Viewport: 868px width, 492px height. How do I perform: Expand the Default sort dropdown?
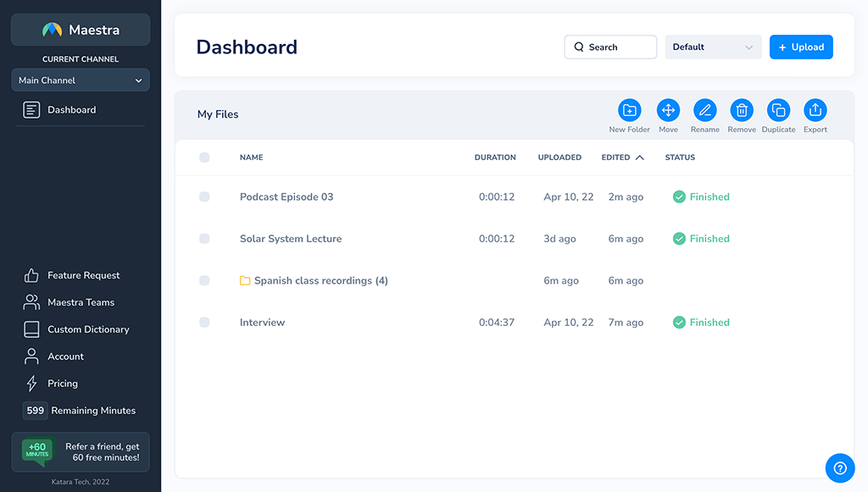[x=713, y=47]
